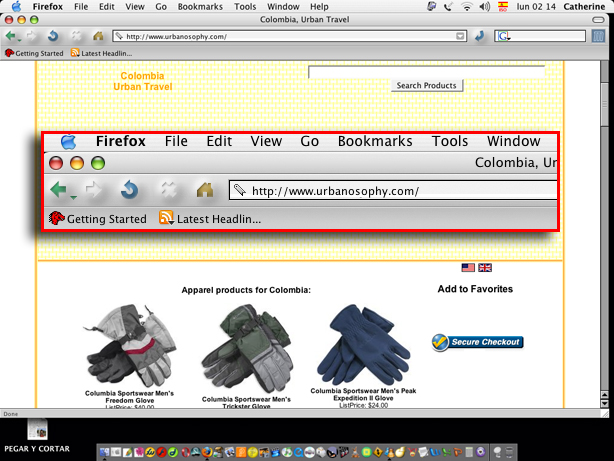This screenshot has width=614, height=461.
Task: Open the Trash in the Dock
Action: tap(509, 452)
